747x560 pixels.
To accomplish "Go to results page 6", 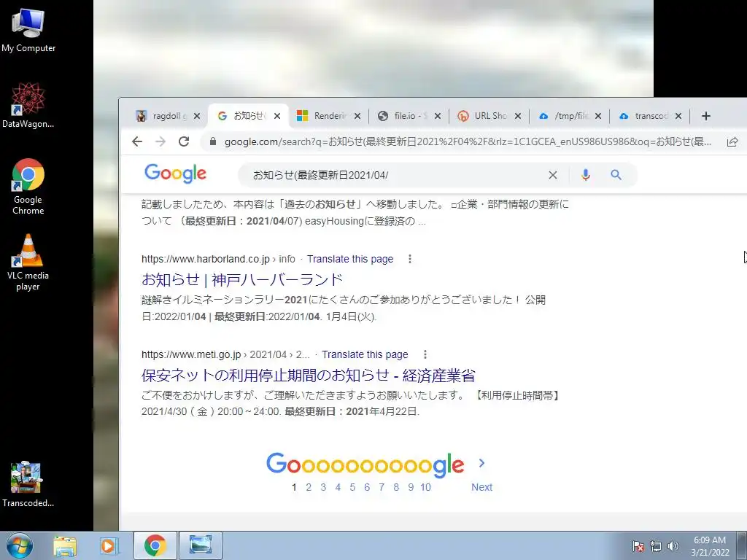I will click(x=367, y=487).
